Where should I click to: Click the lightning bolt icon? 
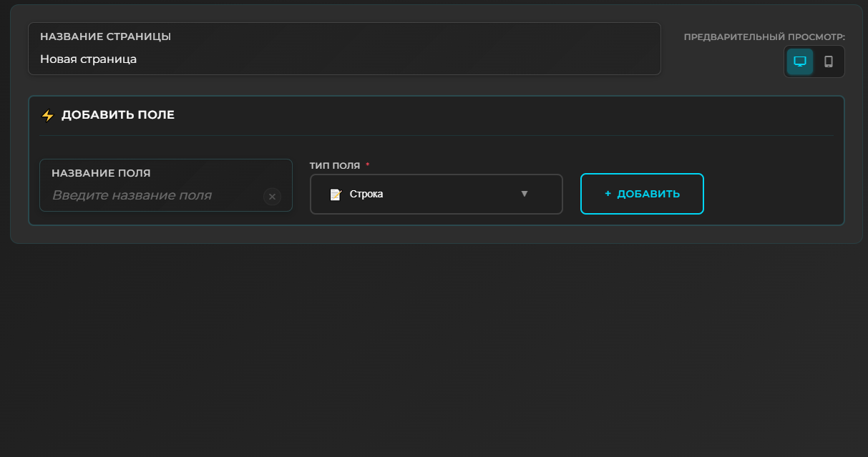pos(47,115)
